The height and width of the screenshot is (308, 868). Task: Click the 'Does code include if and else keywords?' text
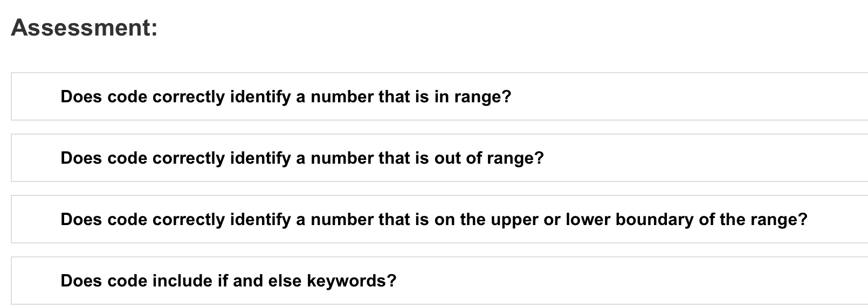(229, 281)
